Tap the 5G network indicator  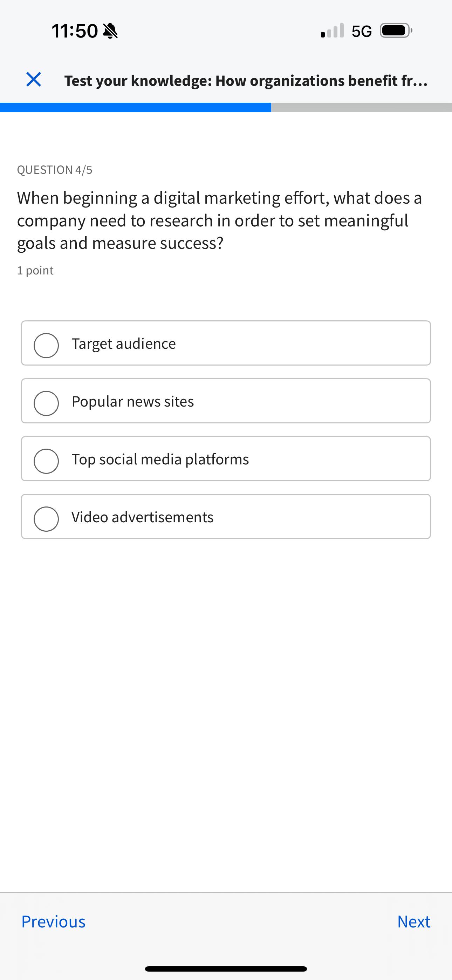pos(361,31)
